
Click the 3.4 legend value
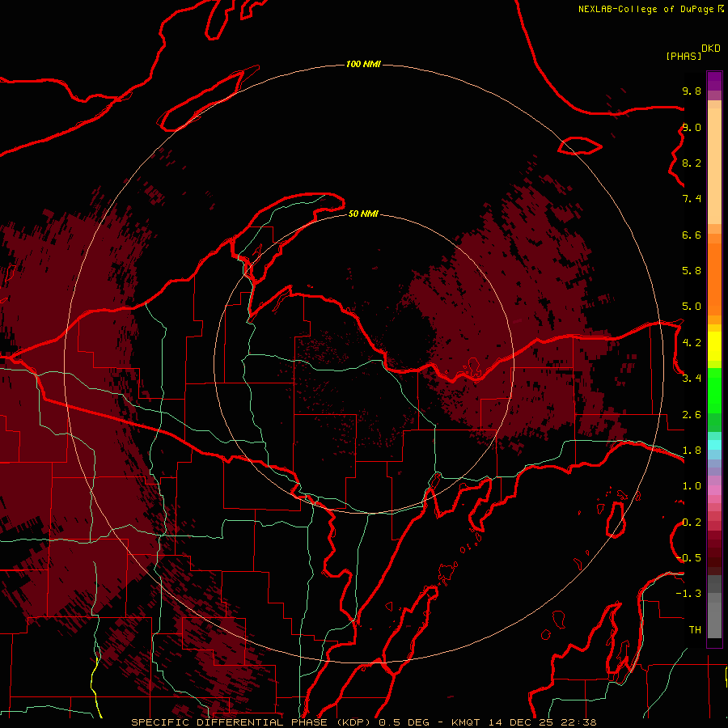point(692,379)
